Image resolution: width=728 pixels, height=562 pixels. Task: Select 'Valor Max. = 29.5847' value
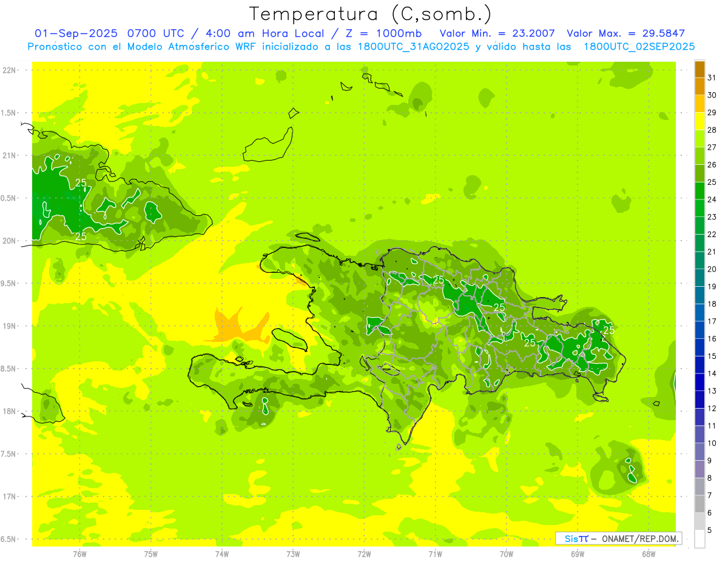tap(625, 33)
